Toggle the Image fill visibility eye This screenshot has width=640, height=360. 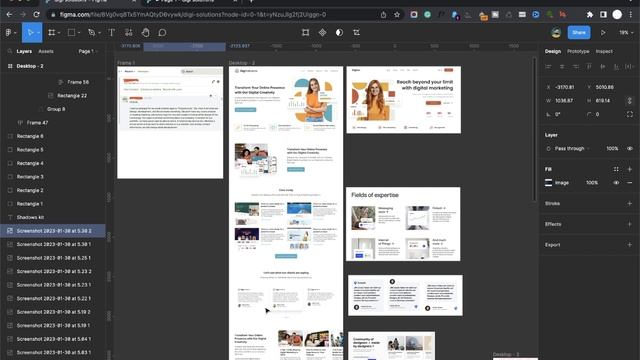pos(616,183)
